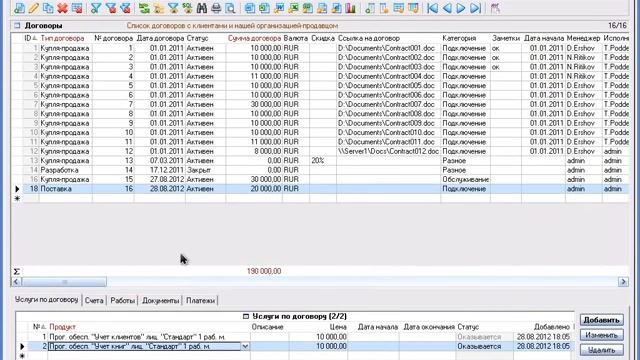
Task: Click the horizontal scrollbar thumb
Action: [x=64, y=282]
